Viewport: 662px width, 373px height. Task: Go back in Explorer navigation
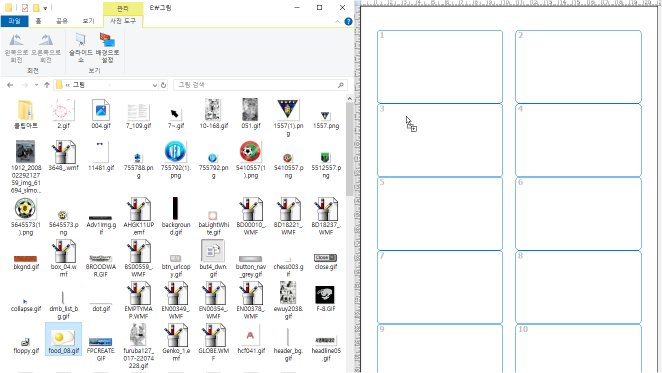click(10, 85)
